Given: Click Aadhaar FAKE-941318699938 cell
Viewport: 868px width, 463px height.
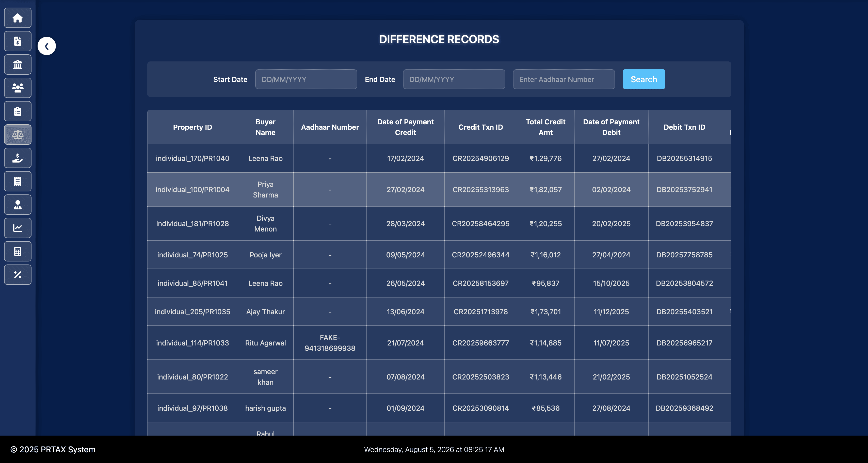Looking at the screenshot, I should tap(330, 343).
